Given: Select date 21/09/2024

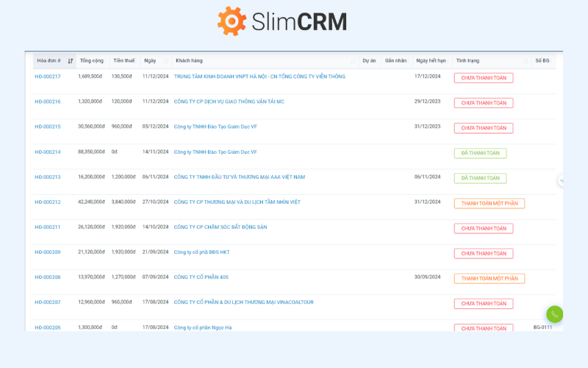Looking at the screenshot, I should [155, 252].
